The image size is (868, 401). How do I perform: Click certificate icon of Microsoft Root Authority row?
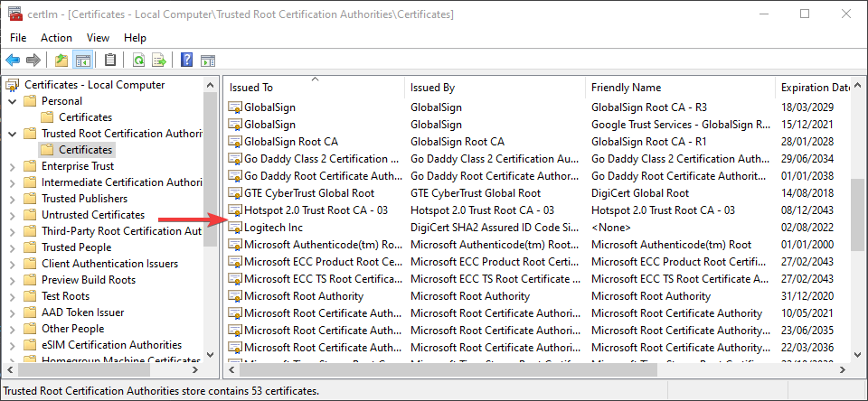[235, 296]
